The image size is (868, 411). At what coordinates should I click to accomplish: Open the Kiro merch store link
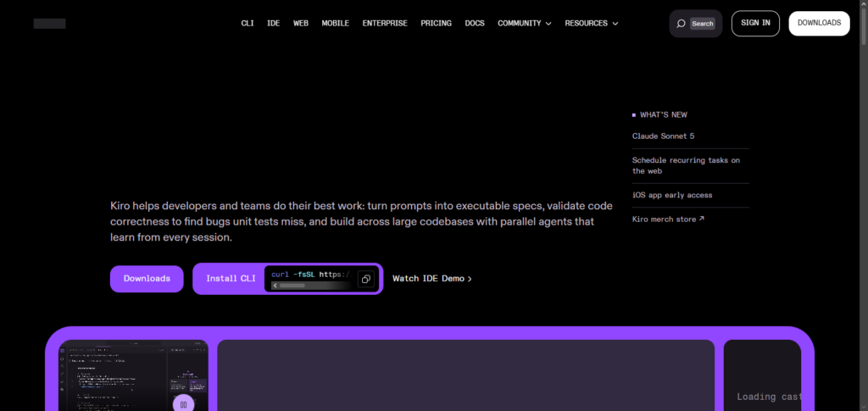[668, 219]
